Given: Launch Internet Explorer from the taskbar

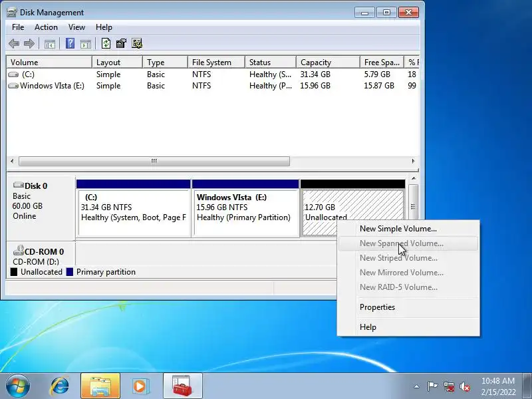Looking at the screenshot, I should [60, 386].
